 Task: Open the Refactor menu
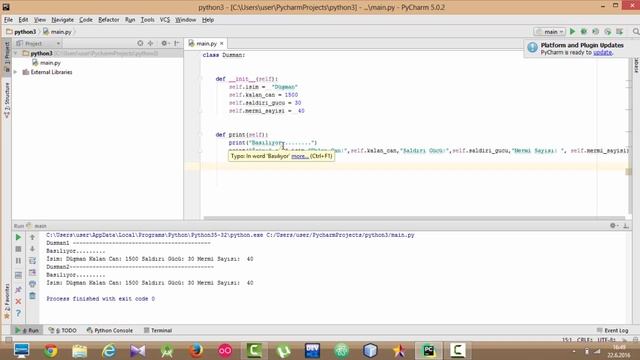point(109,20)
